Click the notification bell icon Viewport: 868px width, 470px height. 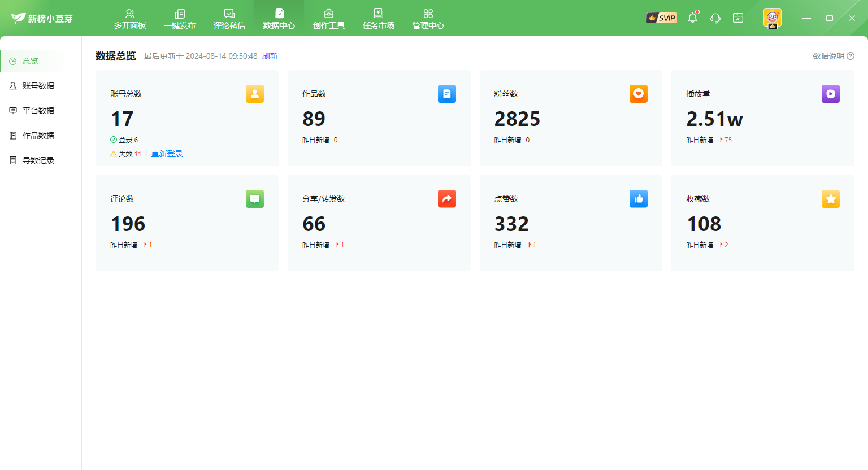click(692, 18)
